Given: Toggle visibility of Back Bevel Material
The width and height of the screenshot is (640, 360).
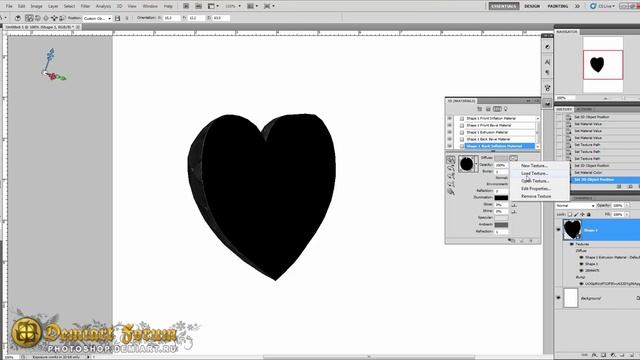Looking at the screenshot, I should [x=450, y=139].
